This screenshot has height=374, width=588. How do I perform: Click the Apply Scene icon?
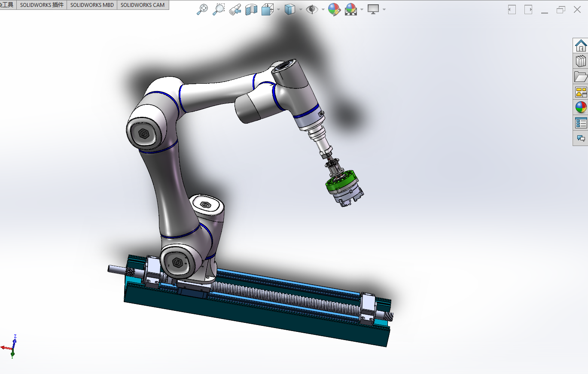pyautogui.click(x=351, y=9)
